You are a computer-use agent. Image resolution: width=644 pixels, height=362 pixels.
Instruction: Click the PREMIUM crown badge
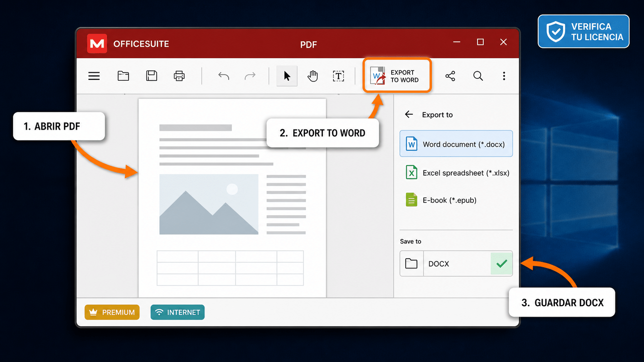112,312
